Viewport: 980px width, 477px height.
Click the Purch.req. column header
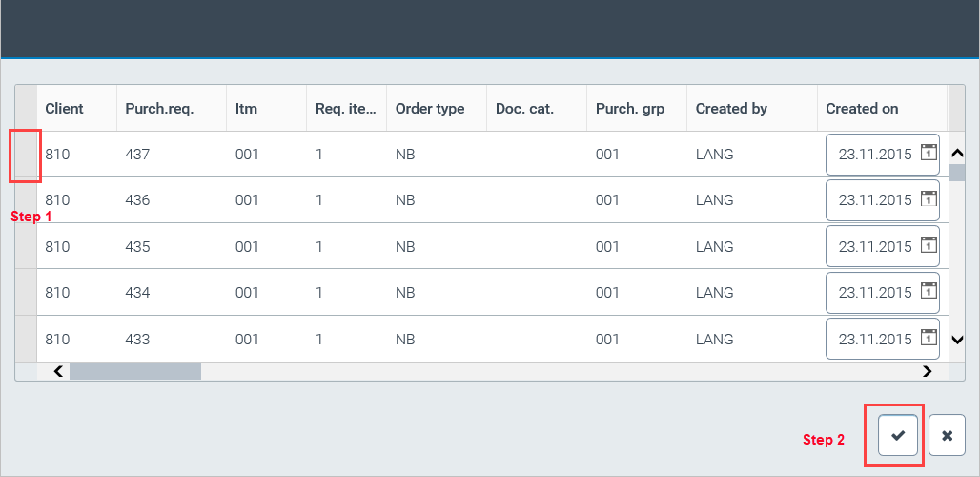159,109
